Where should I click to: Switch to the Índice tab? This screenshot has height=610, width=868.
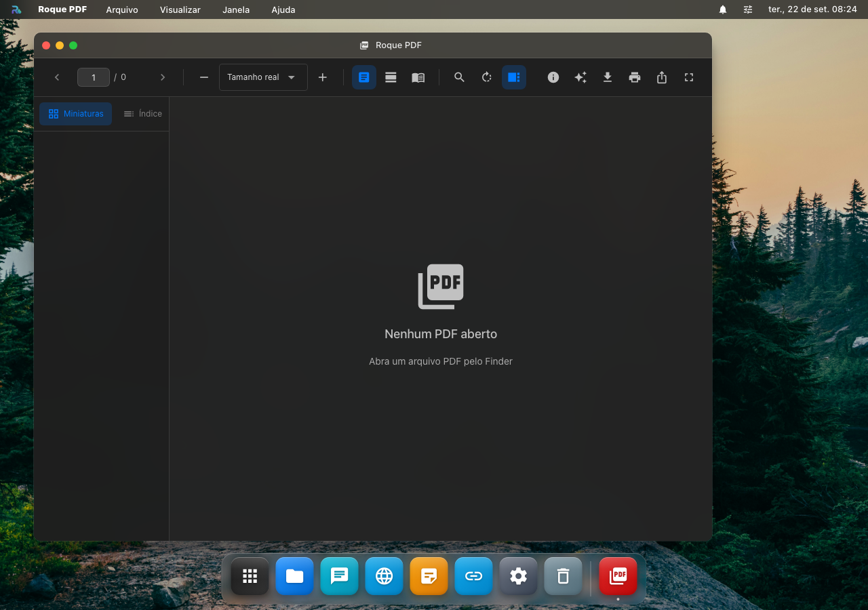click(142, 114)
